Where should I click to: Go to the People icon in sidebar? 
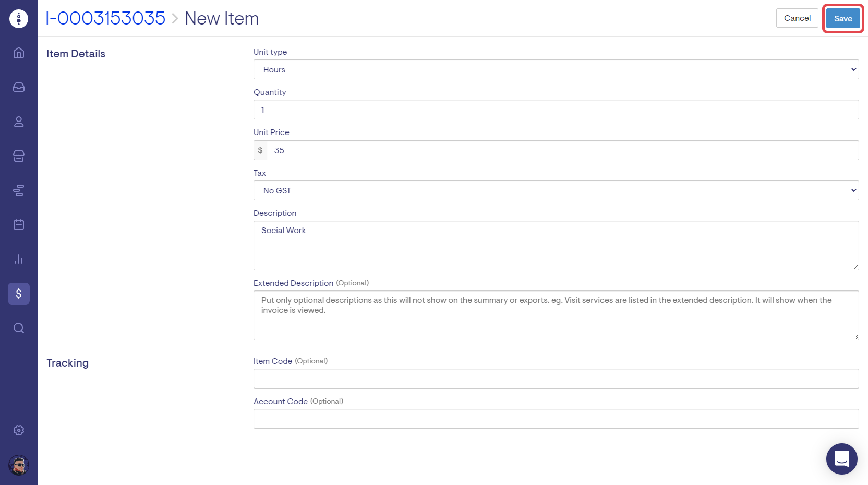tap(19, 122)
